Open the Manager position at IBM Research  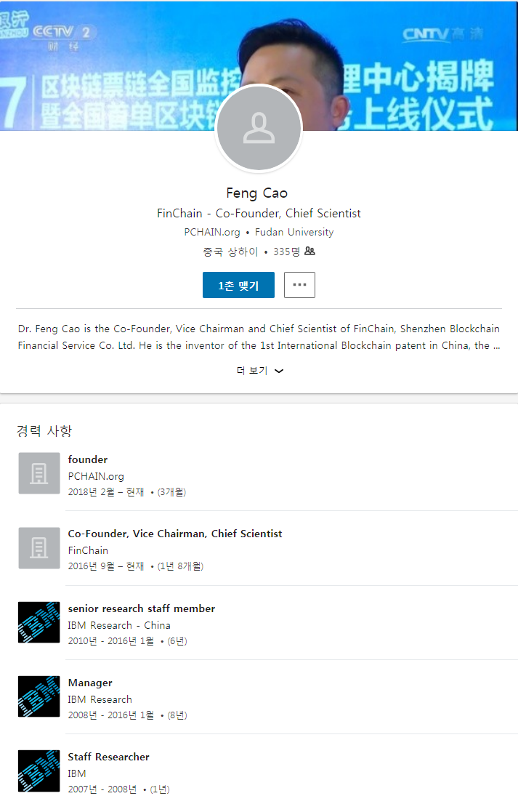point(90,683)
